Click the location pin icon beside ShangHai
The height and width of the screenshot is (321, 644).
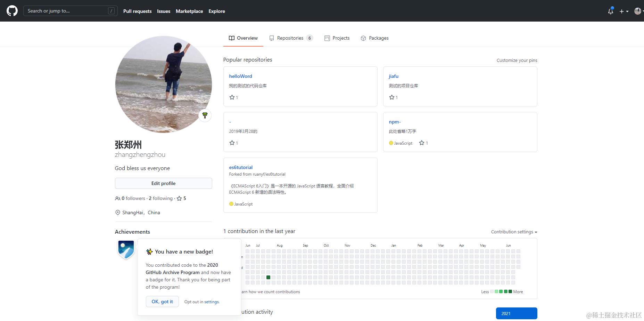coord(117,212)
